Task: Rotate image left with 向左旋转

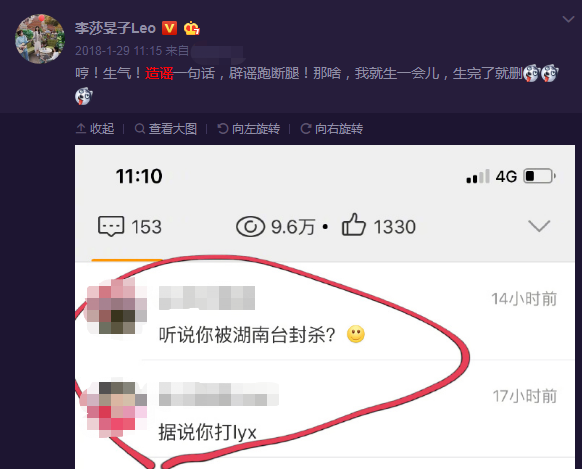Action: coord(249,129)
